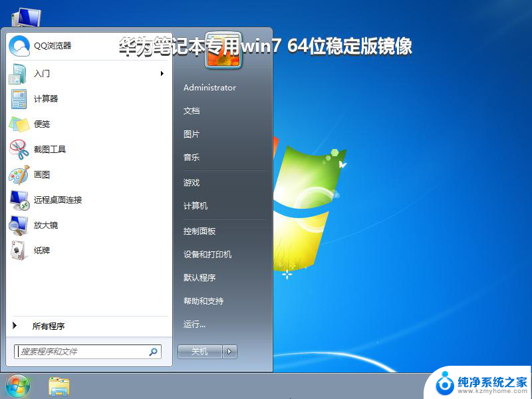Open 默认程序 default programs
This screenshot has height=399, width=532.
199,278
